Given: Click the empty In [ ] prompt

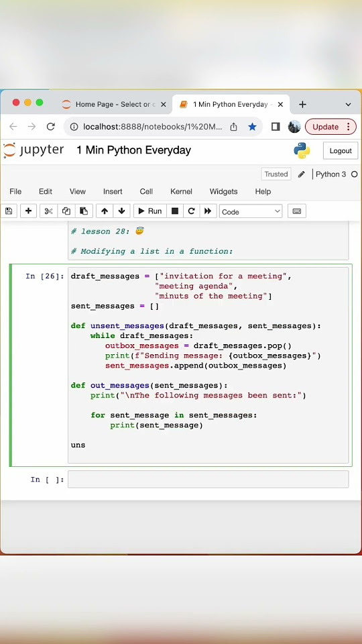Looking at the screenshot, I should (x=47, y=479).
